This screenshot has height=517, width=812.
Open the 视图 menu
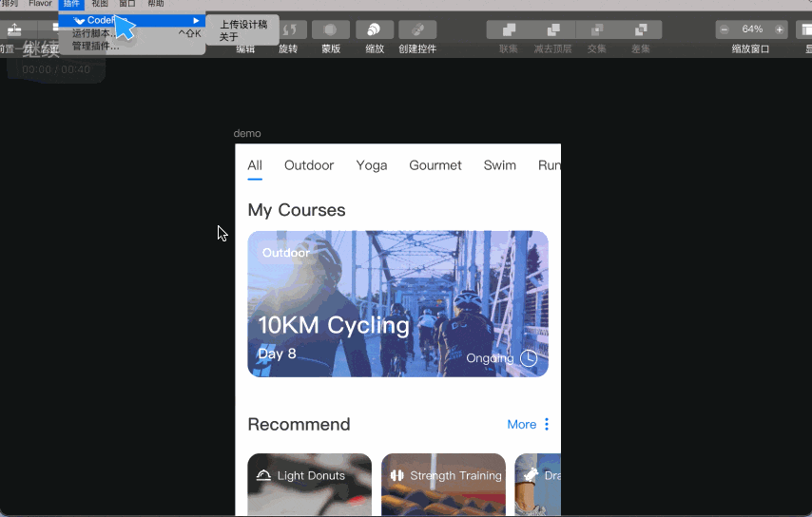[100, 4]
